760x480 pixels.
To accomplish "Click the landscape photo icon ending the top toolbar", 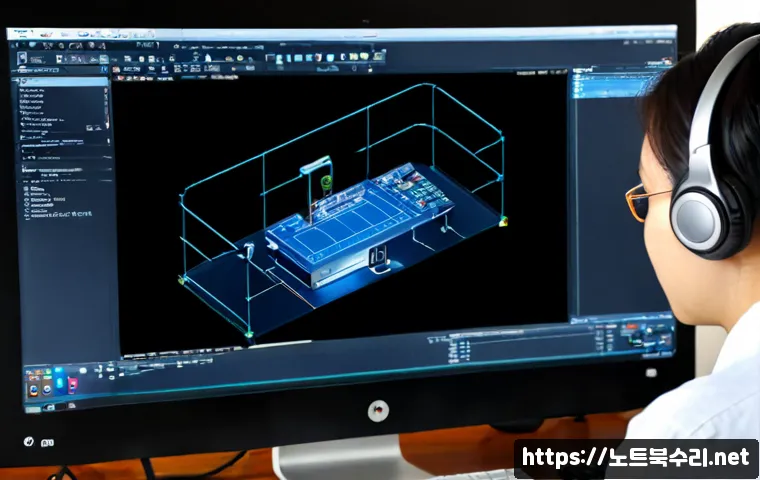I will (x=379, y=57).
